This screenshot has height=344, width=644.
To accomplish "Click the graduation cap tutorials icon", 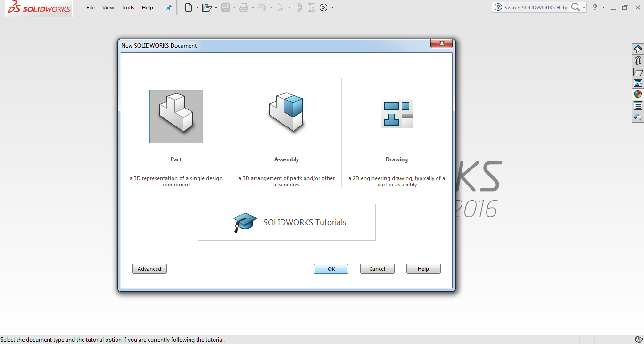I will [x=245, y=222].
